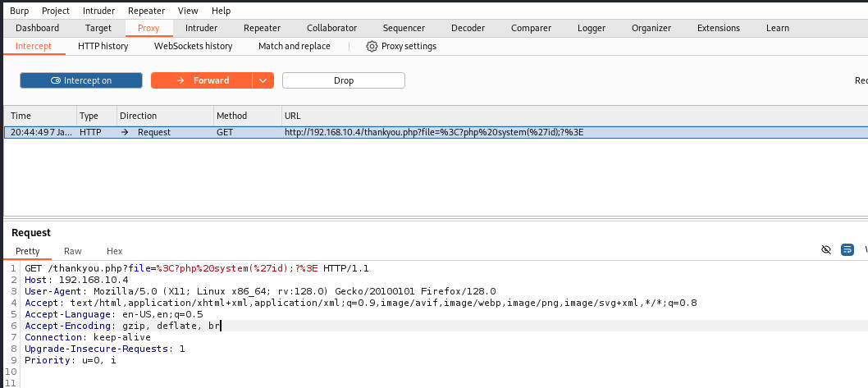Click the Accept-Encoding header line
The width and height of the screenshot is (868, 388).
tap(122, 326)
